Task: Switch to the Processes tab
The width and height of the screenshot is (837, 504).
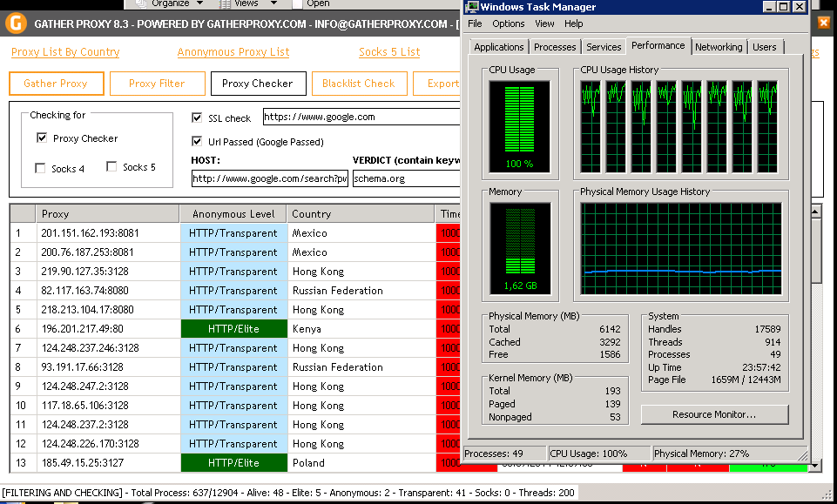Action: click(555, 47)
